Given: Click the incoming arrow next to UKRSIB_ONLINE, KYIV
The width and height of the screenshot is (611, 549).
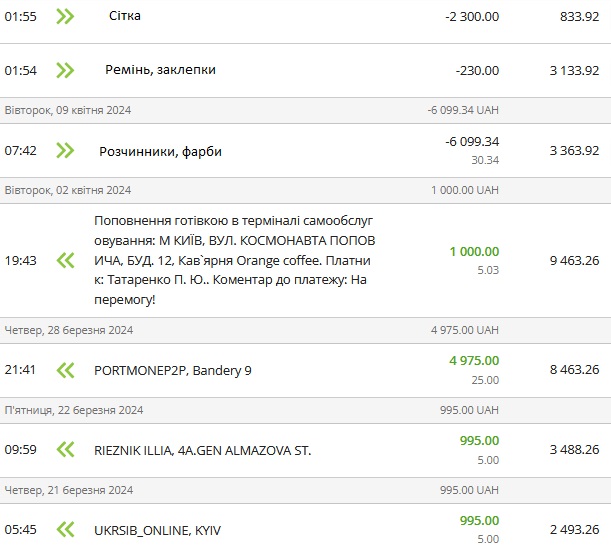Looking at the screenshot, I should pos(65,530).
